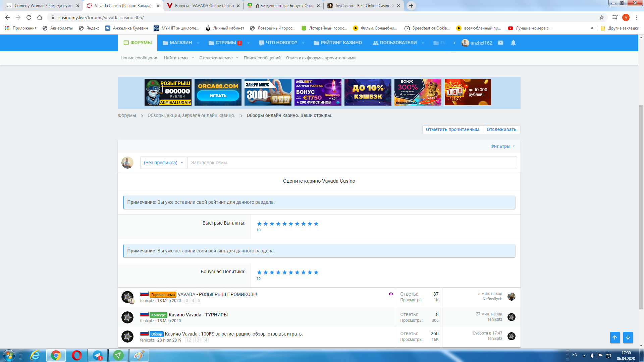The height and width of the screenshot is (362, 644).
Task: Bookmark this page with star icon
Action: click(602, 17)
